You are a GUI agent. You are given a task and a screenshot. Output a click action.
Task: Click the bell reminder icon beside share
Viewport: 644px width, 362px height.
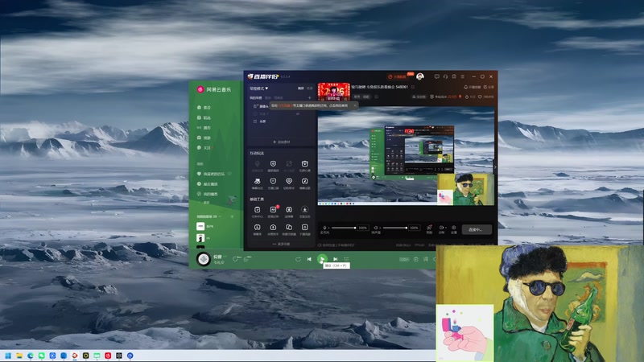point(466,87)
